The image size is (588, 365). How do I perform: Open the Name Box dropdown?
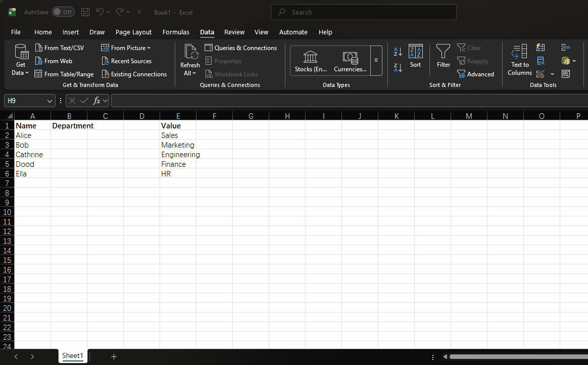coord(49,101)
